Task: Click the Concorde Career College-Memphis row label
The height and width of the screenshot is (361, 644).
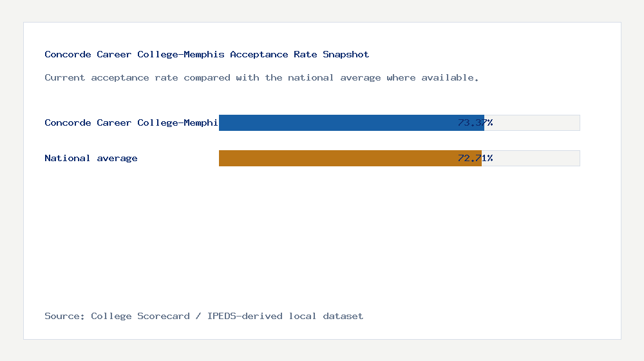Action: (131, 122)
